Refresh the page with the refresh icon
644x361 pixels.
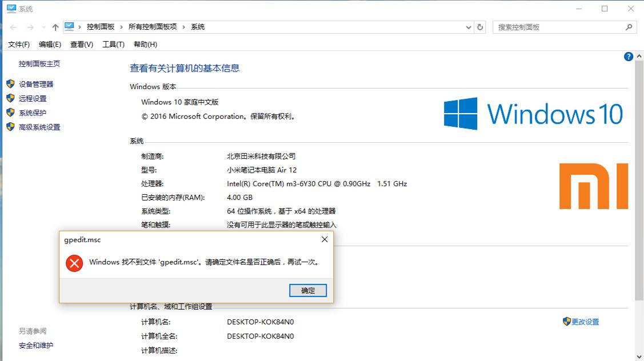point(480,26)
